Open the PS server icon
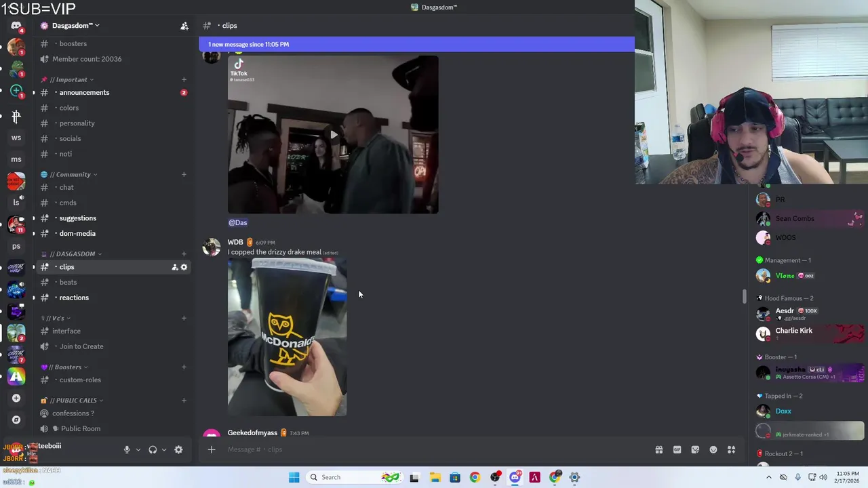This screenshot has width=868, height=488. [16, 246]
